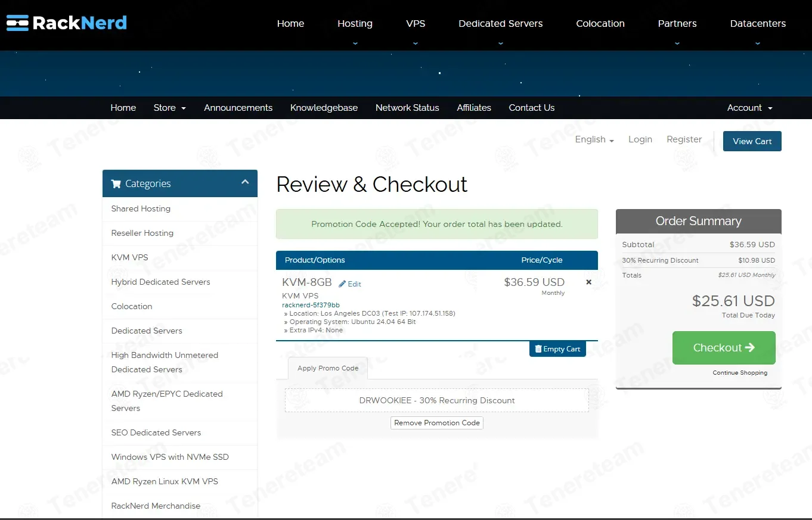Open the Dedicated Servers sidebar category
This screenshot has width=812, height=520.
coord(180,331)
